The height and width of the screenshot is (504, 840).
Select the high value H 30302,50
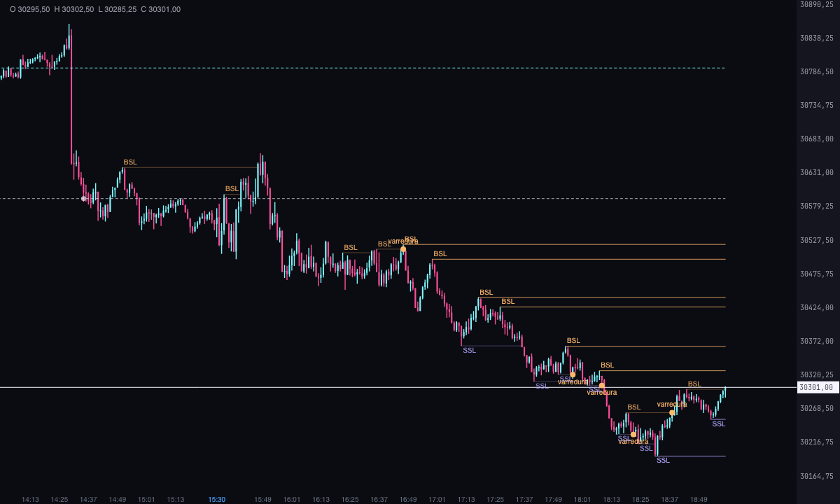pyautogui.click(x=73, y=9)
